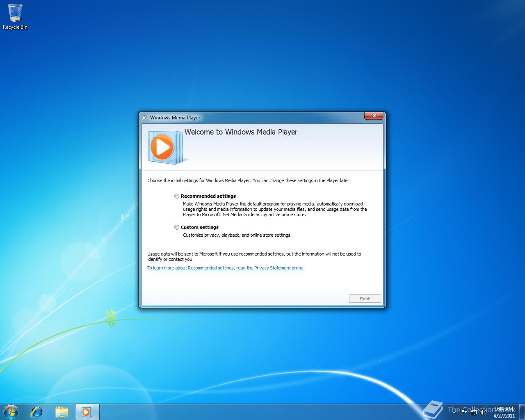Open the Privacy Statement online link

226,268
